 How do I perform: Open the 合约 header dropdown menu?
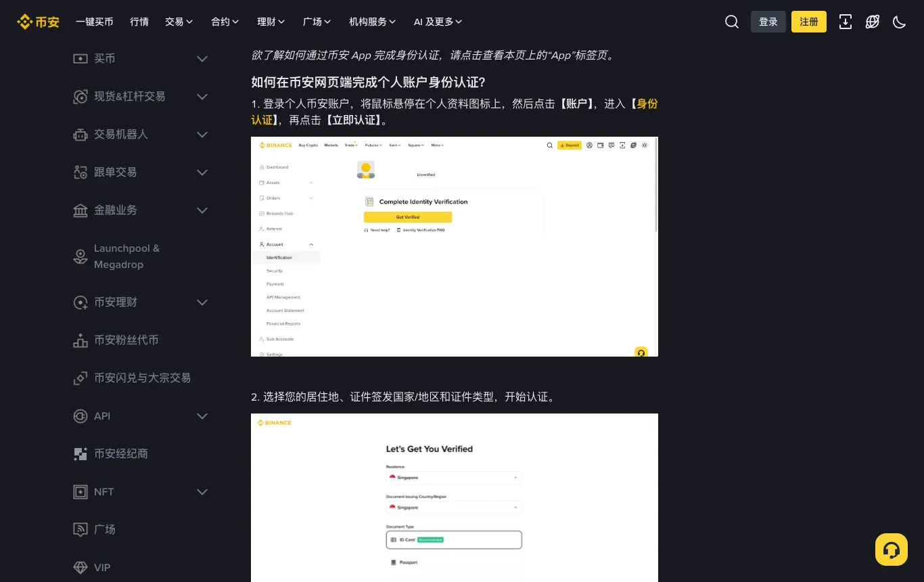tap(225, 22)
